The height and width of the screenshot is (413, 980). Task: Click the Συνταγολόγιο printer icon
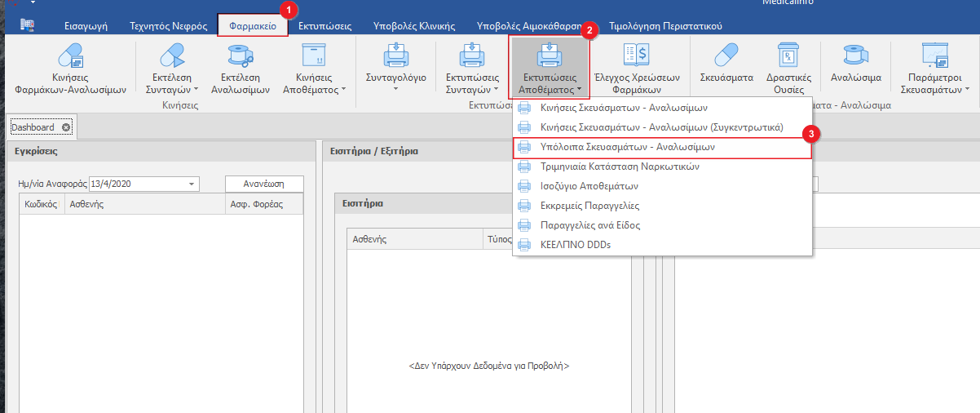(396, 57)
